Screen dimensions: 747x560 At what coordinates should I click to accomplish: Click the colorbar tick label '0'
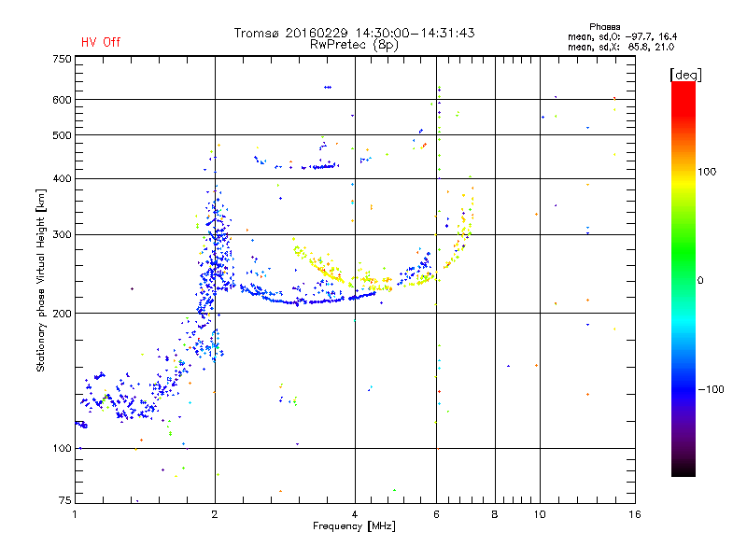point(700,281)
